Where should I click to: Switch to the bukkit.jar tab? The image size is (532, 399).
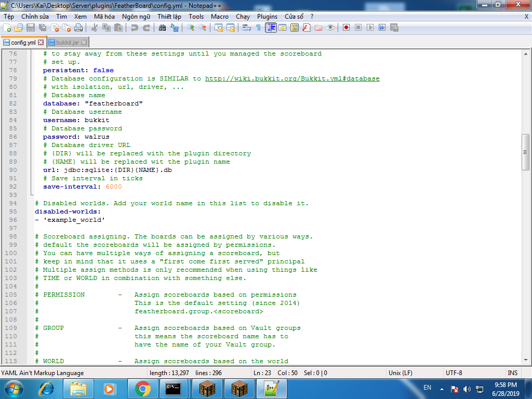click(x=68, y=43)
